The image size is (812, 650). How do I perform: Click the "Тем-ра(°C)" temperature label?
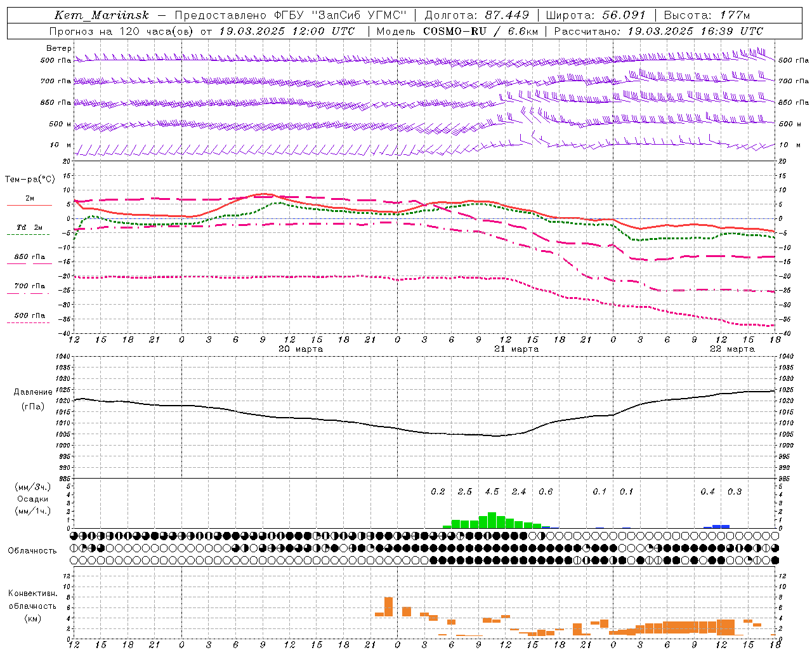(x=29, y=180)
